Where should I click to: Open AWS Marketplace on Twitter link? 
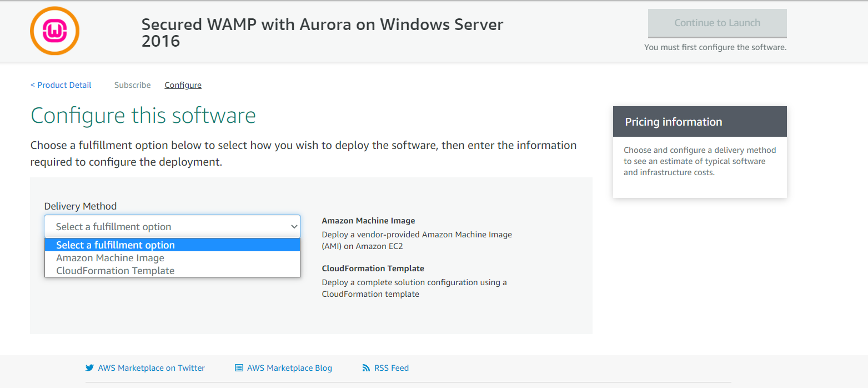click(x=152, y=368)
